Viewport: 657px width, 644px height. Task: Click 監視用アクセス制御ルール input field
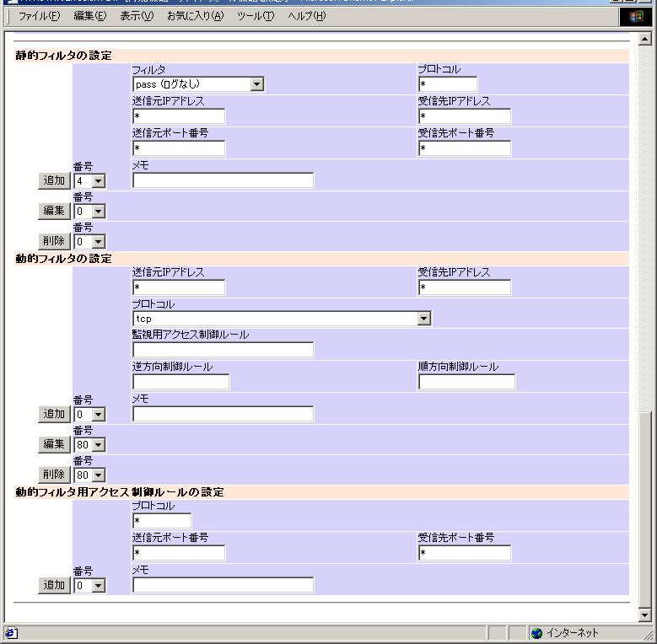(223, 350)
